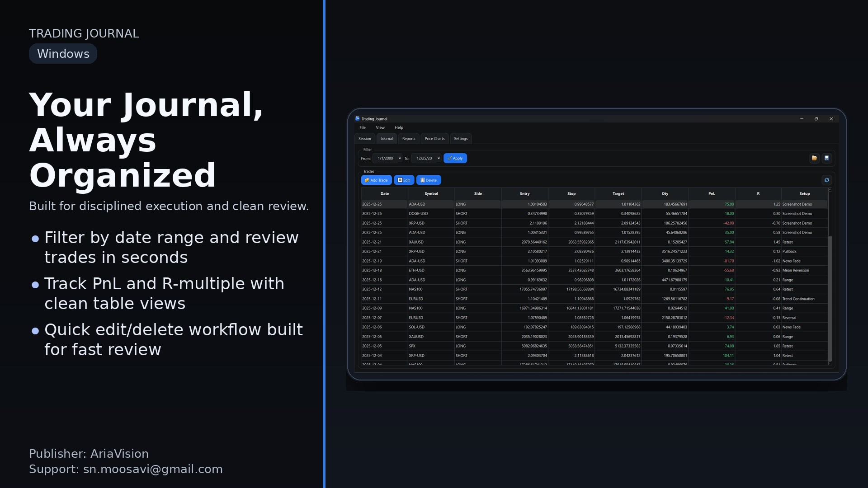This screenshot has width=868, height=488.
Task: Switch to the Settings tab
Action: 461,139
